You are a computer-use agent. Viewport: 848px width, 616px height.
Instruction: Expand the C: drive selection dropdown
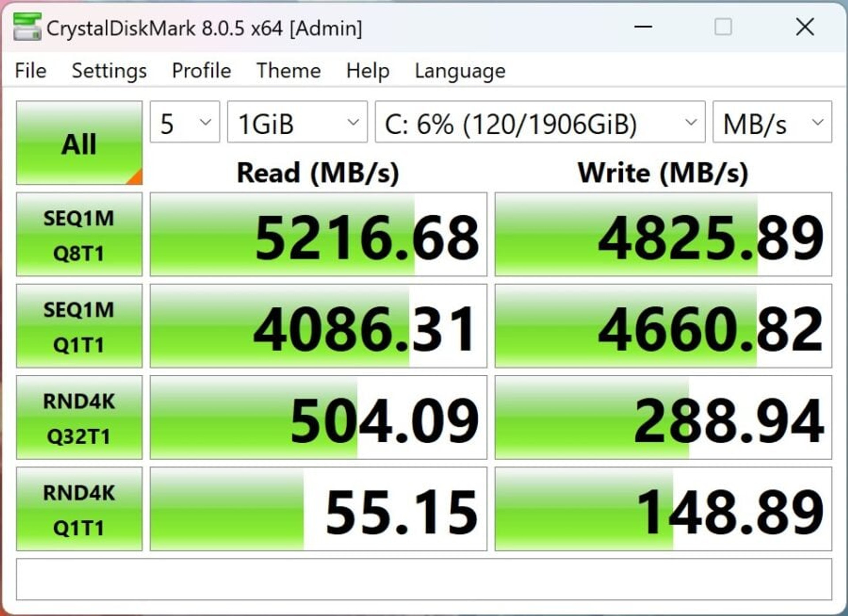540,122
